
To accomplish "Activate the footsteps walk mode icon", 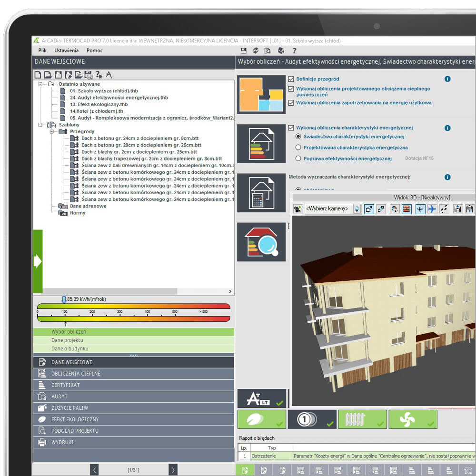I will 444,209.
